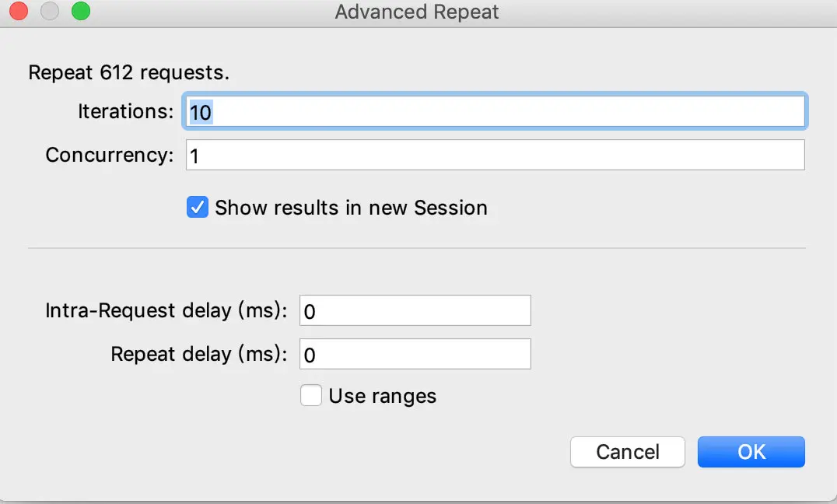This screenshot has width=837, height=504.
Task: Click the Intra-Request delay (ms) label
Action: [166, 310]
